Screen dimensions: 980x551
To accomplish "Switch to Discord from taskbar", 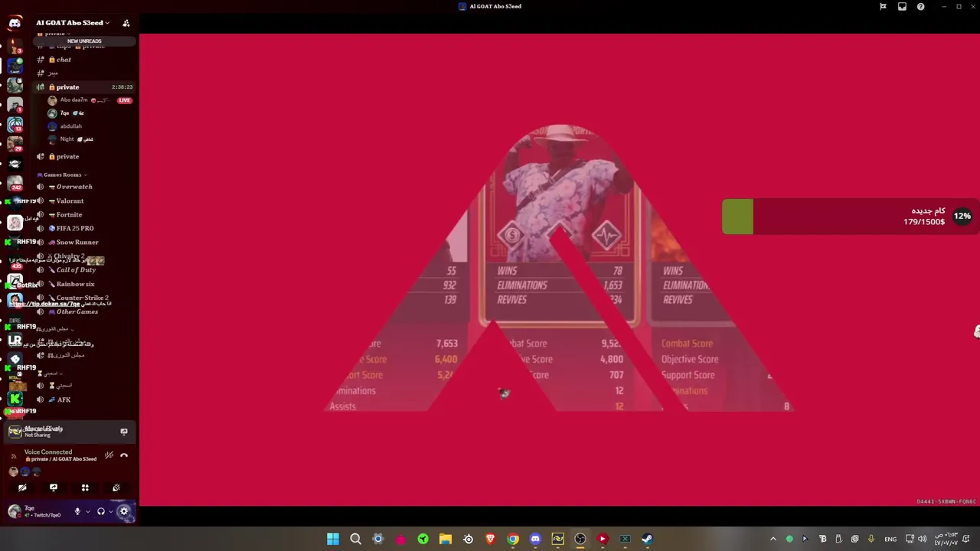I will [x=535, y=539].
